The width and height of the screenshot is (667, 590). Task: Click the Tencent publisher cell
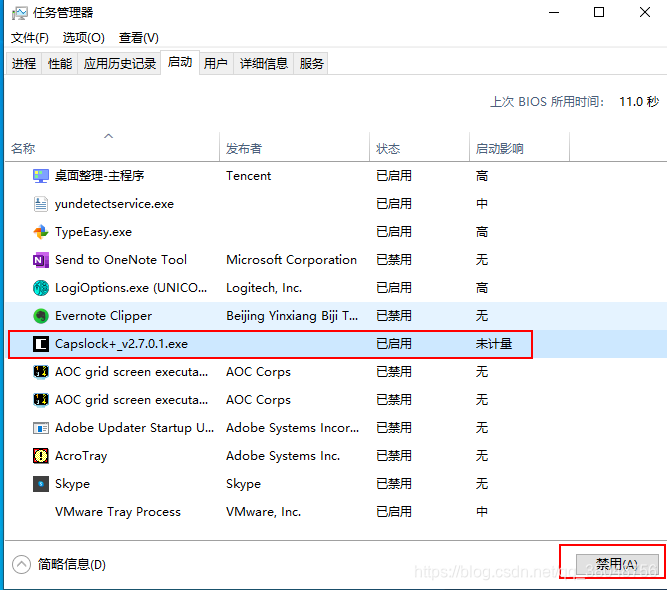point(248,176)
